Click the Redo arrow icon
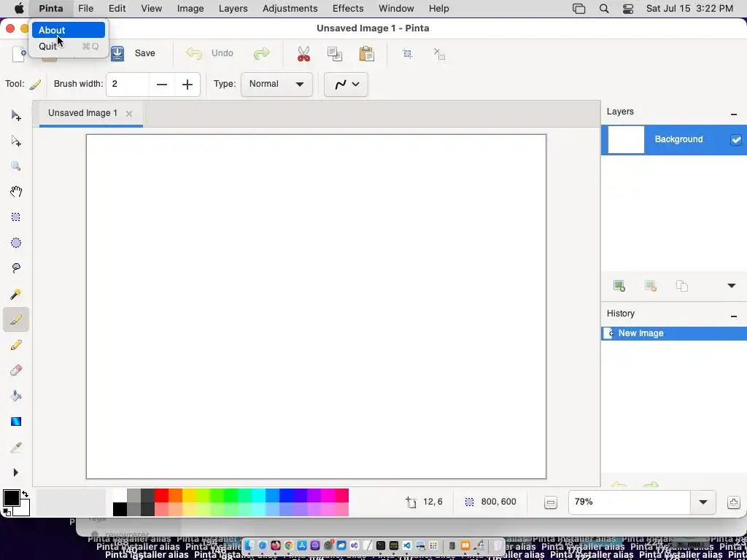 pyautogui.click(x=262, y=53)
